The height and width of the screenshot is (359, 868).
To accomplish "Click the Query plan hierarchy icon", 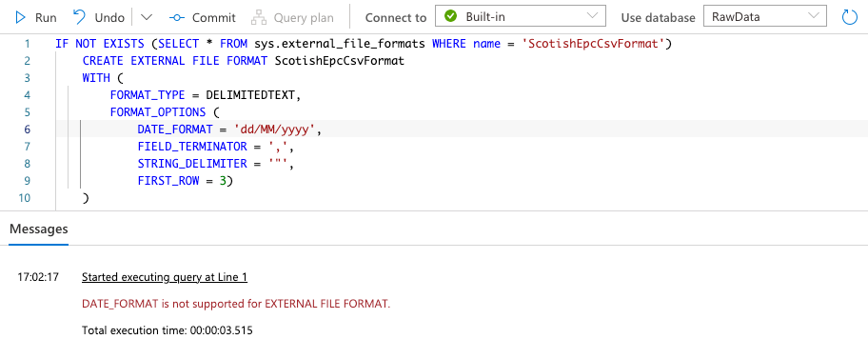I will pos(259,18).
